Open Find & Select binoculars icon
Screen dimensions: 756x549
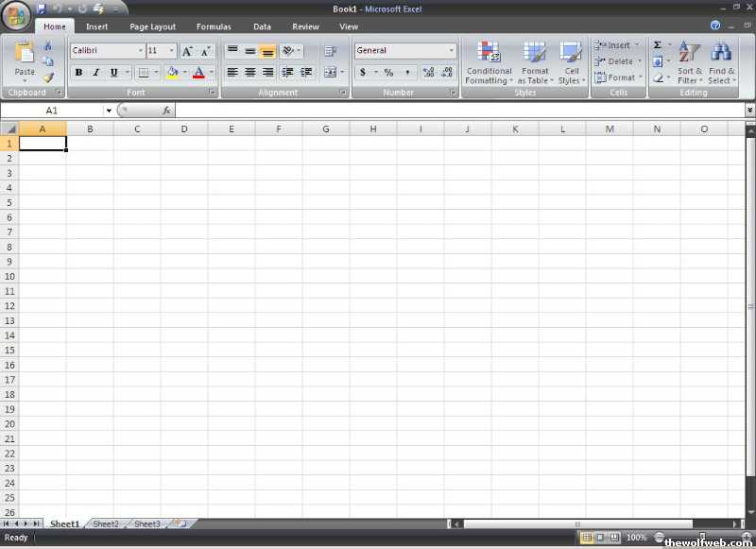721,63
